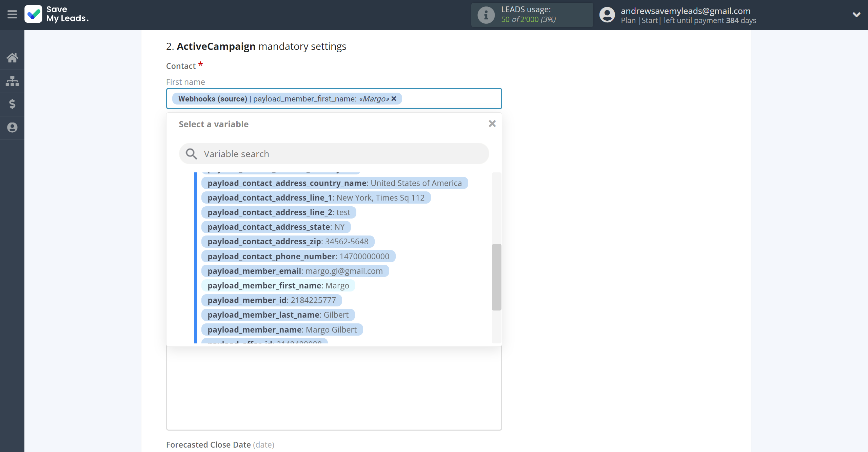Select payload_member_last_name: Gilbert variable
The height and width of the screenshot is (452, 868).
point(278,315)
